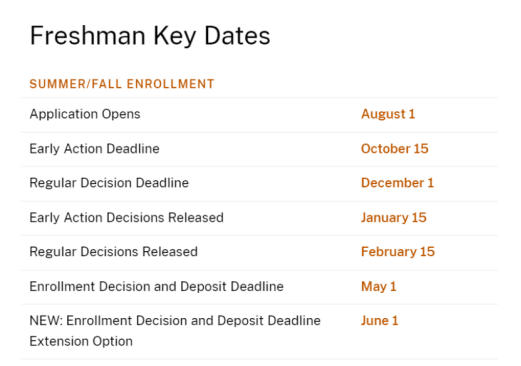Click the word Freshman in the title

coord(88,36)
